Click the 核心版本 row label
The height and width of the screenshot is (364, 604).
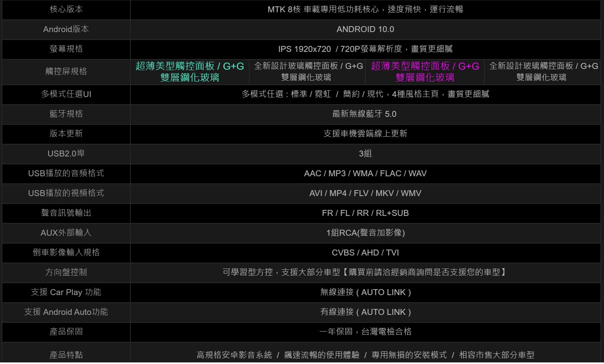66,9
